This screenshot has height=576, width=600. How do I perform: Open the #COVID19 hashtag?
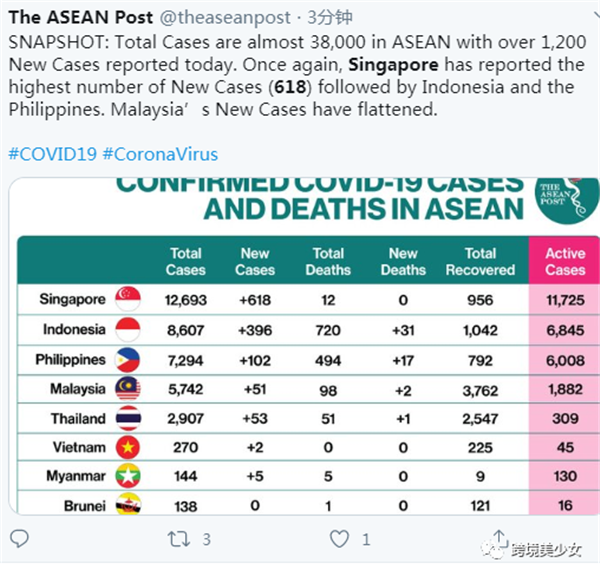click(x=50, y=155)
